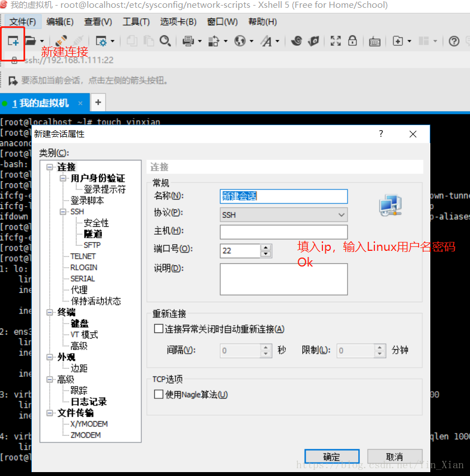Click the lock screen padlock icon
Image resolution: width=470 pixels, height=476 pixels.
(x=352, y=40)
